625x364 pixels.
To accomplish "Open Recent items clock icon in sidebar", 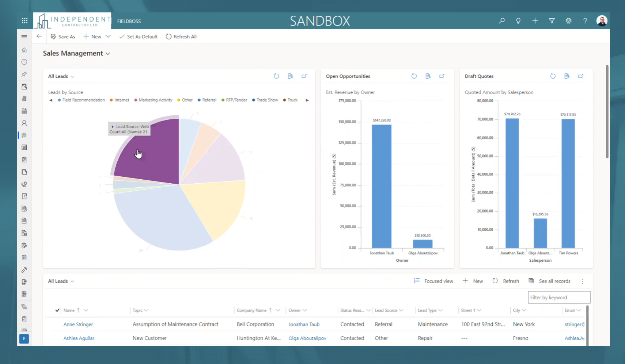I will pos(24,62).
